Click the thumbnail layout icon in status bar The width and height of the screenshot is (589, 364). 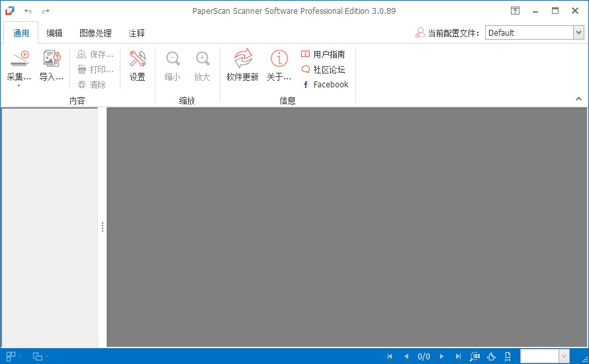11,356
